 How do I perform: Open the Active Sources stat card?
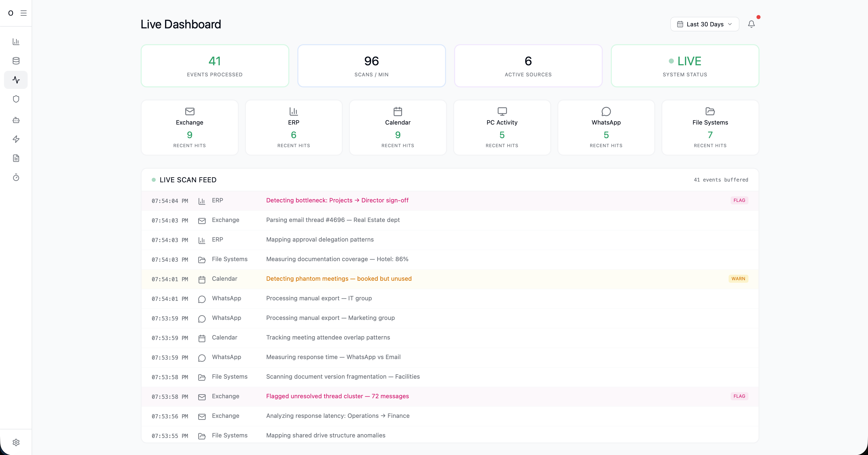(528, 66)
